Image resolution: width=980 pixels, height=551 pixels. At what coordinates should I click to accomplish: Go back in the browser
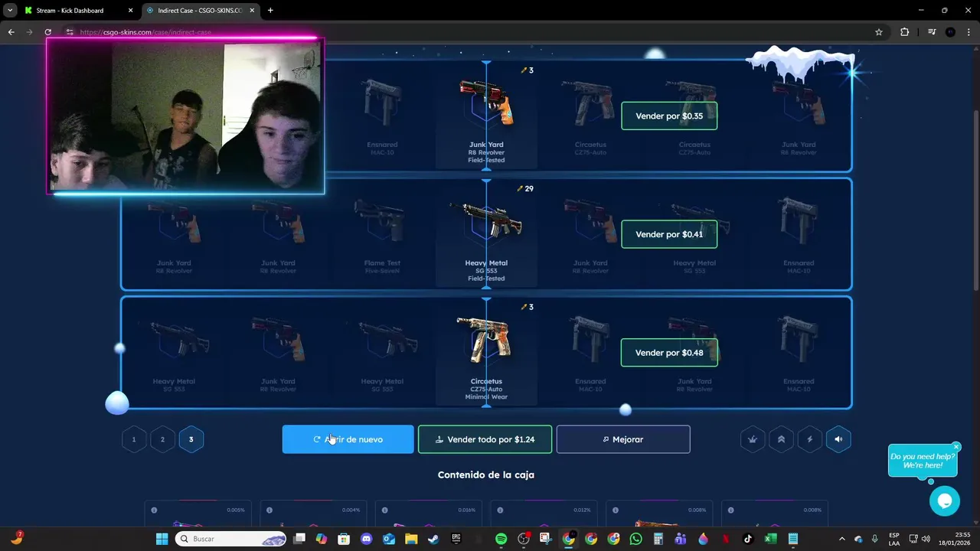point(11,32)
